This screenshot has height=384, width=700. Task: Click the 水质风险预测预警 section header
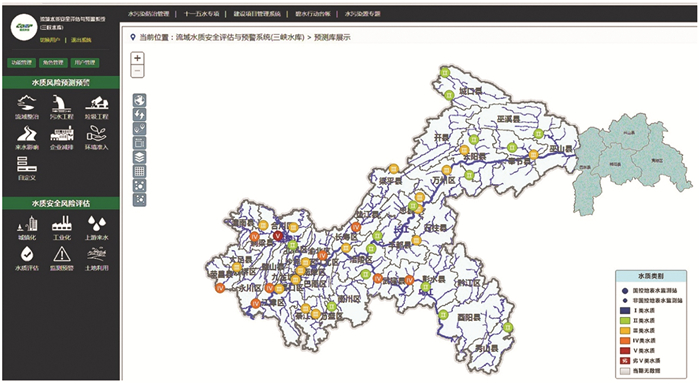(61, 83)
